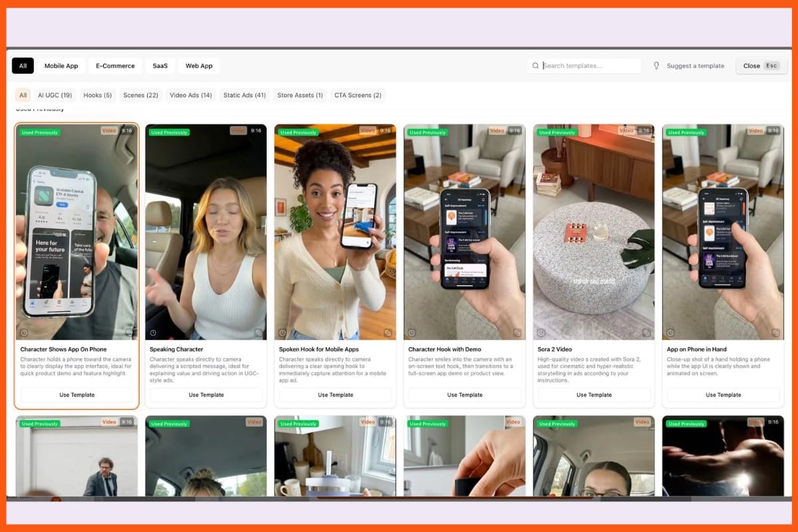This screenshot has width=798, height=532.
Task: Click Video badge on Character Shows App On Phone card
Action: [x=109, y=131]
